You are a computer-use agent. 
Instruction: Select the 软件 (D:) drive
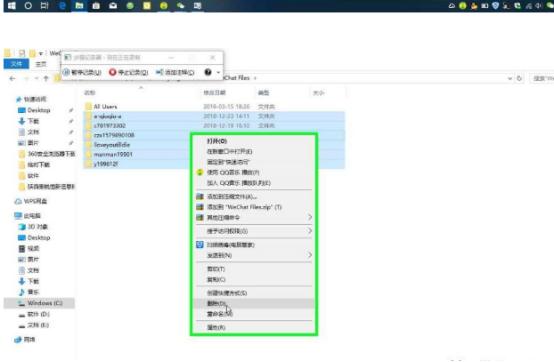(38, 314)
